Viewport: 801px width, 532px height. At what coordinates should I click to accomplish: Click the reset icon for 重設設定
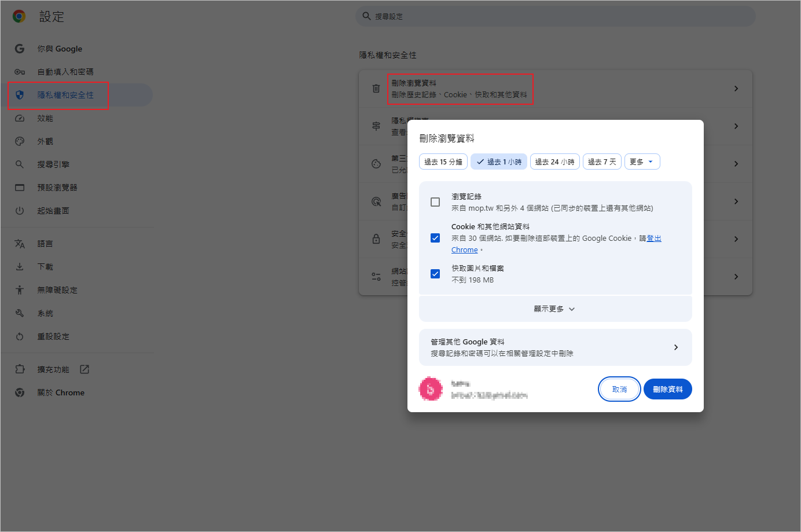(20, 336)
